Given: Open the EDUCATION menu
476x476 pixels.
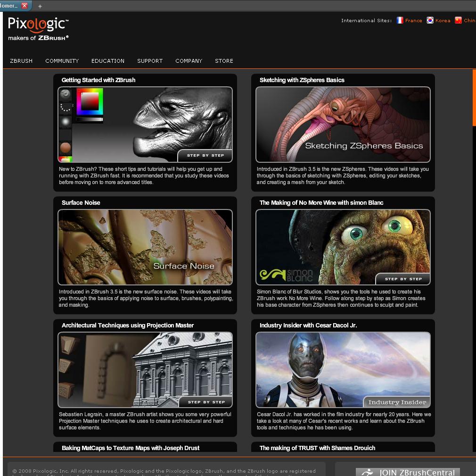Looking at the screenshot, I should pyautogui.click(x=108, y=61).
